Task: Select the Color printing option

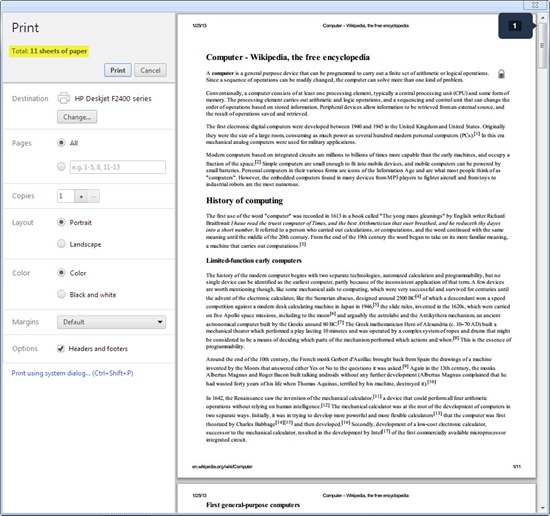Action: [61, 273]
